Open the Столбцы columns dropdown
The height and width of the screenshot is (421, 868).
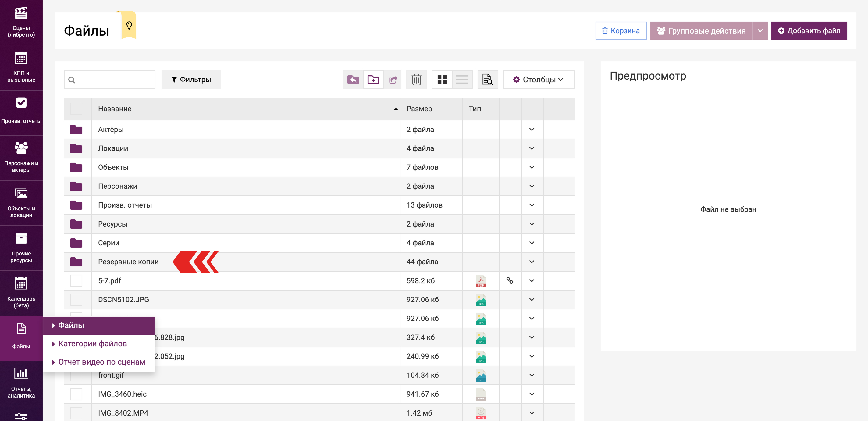tap(538, 80)
